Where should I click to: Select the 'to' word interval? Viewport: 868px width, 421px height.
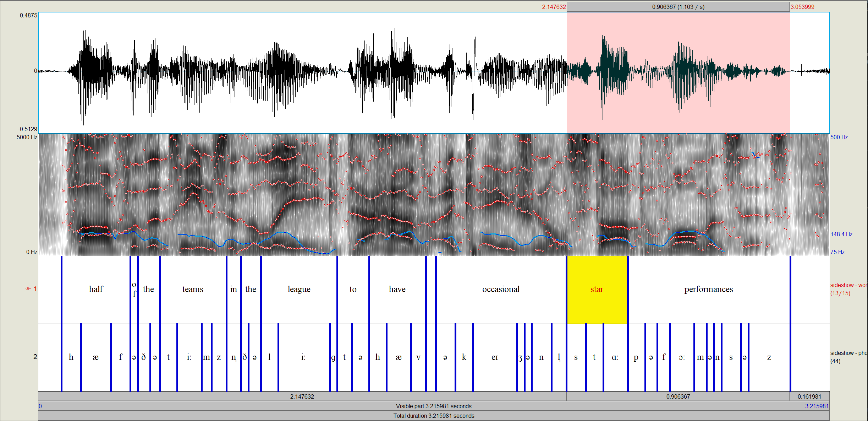pyautogui.click(x=353, y=290)
